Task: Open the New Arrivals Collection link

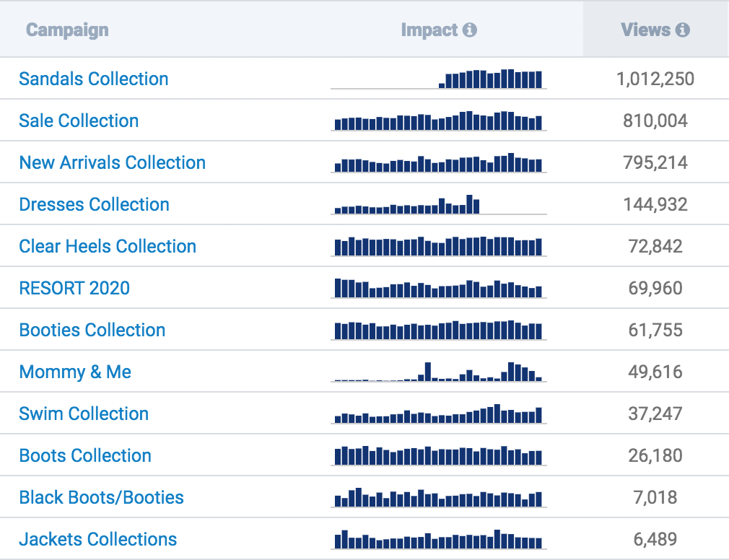Action: tap(112, 162)
